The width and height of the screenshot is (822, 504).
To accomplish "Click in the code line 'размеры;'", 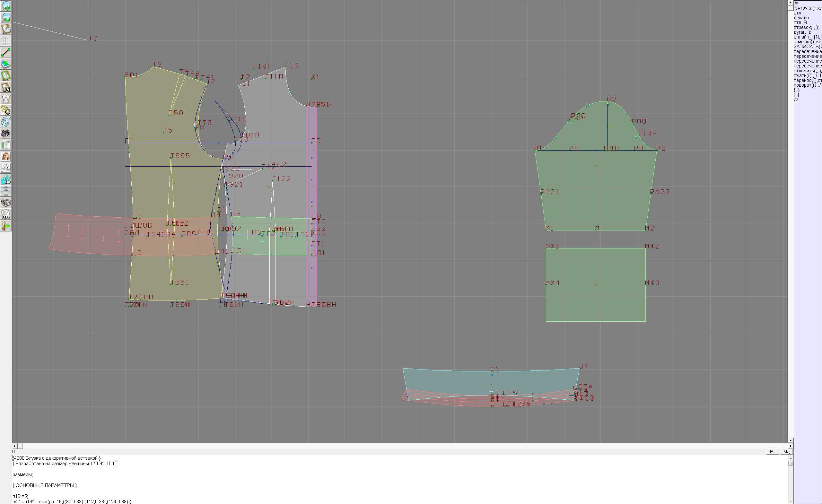I will coord(23,474).
